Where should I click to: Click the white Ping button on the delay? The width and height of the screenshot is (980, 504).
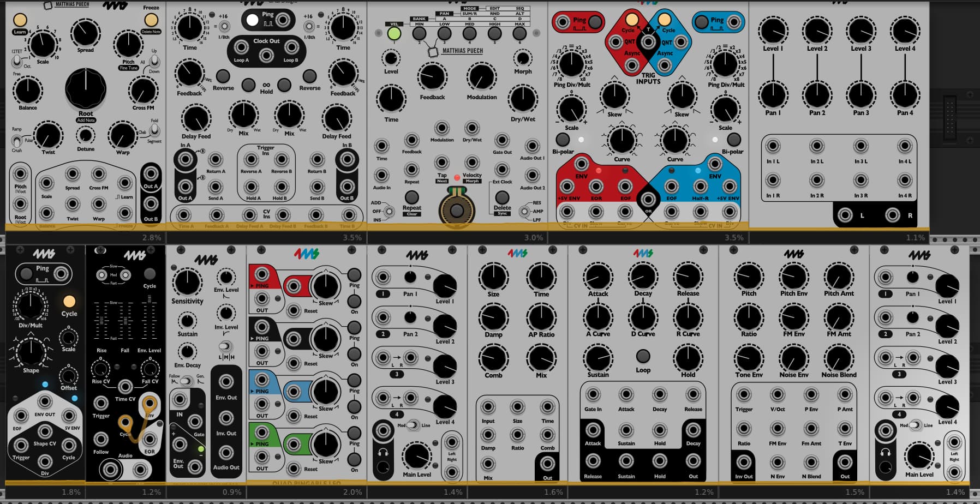[x=252, y=21]
